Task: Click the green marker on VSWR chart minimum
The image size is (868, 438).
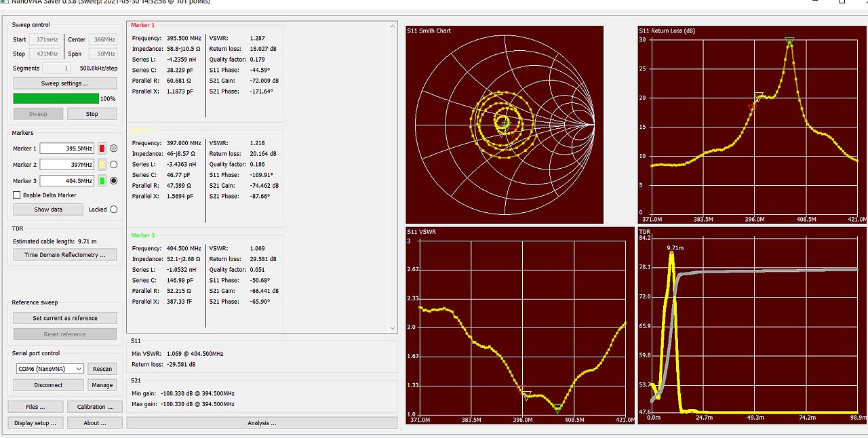Action: click(557, 408)
